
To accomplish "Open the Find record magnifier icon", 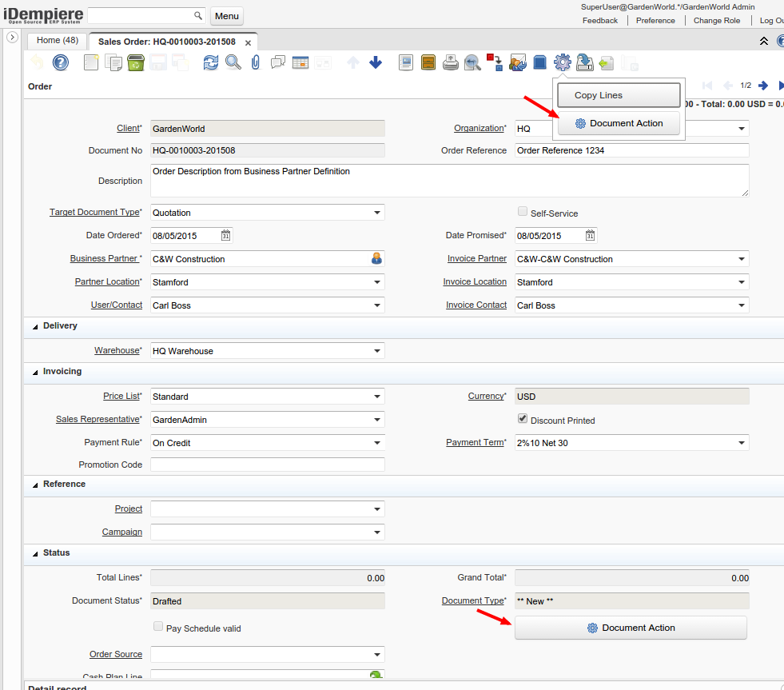I will [x=233, y=62].
